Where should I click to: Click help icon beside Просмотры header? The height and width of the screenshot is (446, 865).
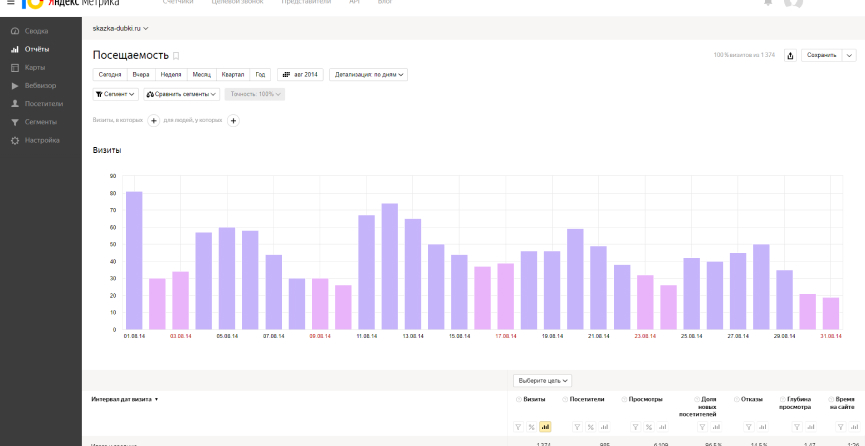tap(624, 399)
